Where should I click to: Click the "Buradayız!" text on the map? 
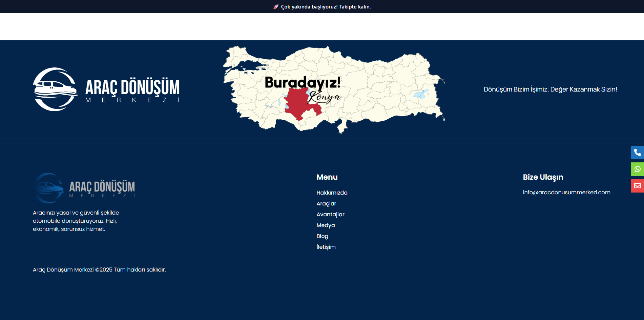(x=302, y=82)
